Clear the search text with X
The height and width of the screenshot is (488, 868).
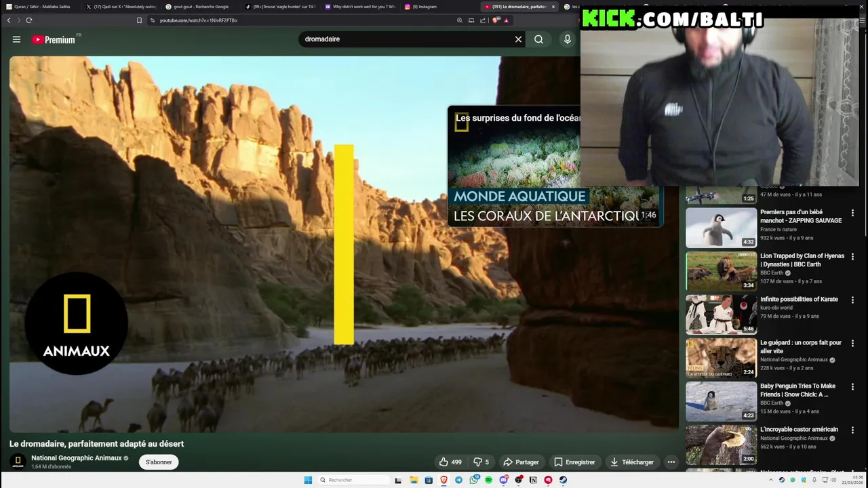[518, 39]
